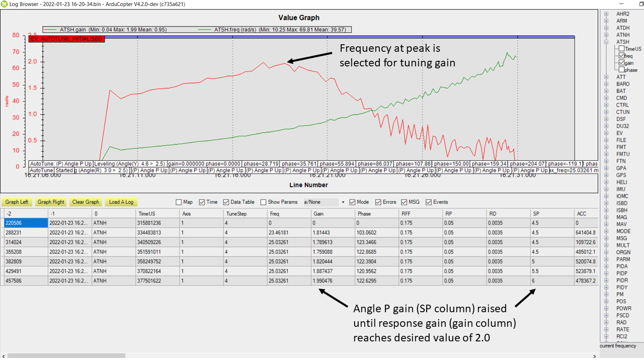Open the a/None dropdown
Screen dimensions: 644x362
(343, 202)
